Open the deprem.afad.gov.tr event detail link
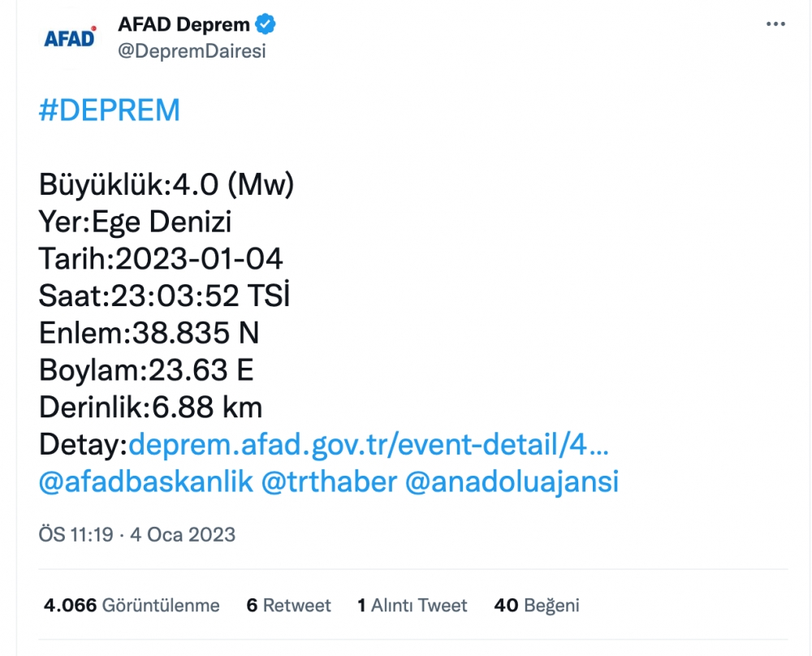 click(369, 444)
